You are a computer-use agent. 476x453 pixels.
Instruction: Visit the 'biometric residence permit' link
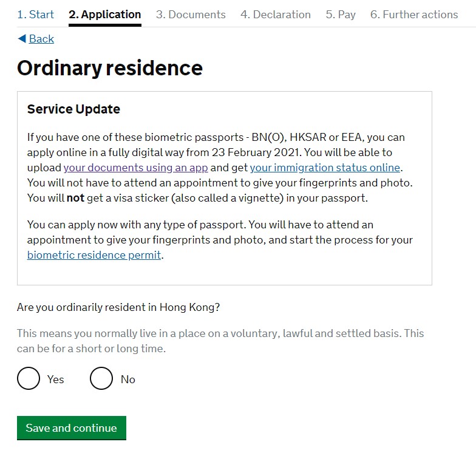[x=94, y=255]
